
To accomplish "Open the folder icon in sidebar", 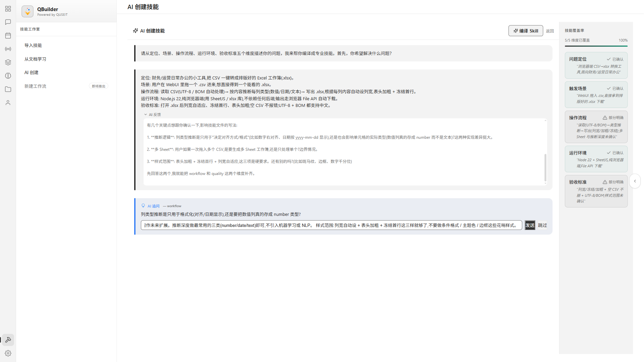I will pyautogui.click(x=8, y=89).
